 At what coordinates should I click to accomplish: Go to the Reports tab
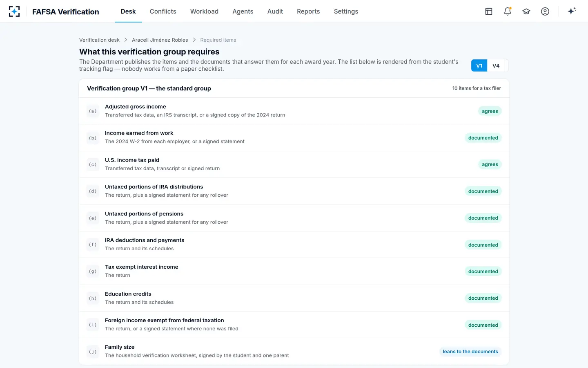[x=308, y=11]
